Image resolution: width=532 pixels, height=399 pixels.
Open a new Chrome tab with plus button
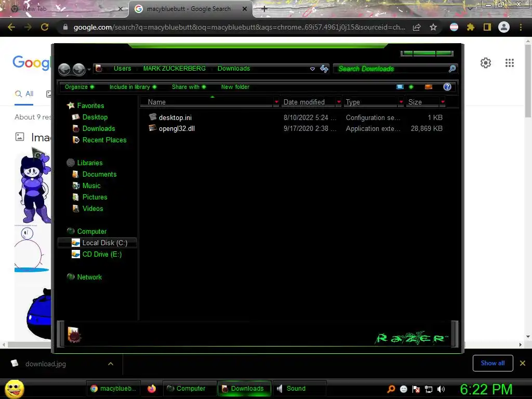(x=264, y=9)
